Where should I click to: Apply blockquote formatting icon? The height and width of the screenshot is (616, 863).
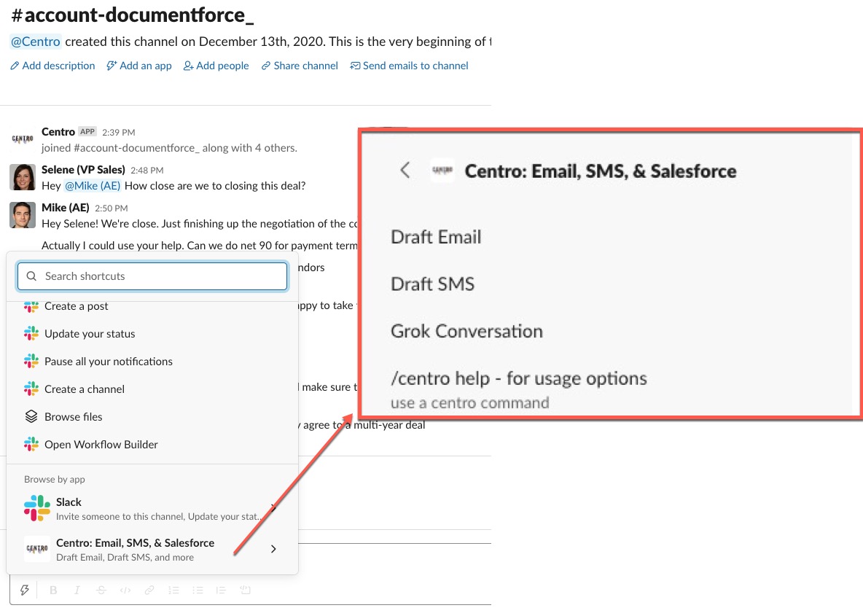coord(221,590)
